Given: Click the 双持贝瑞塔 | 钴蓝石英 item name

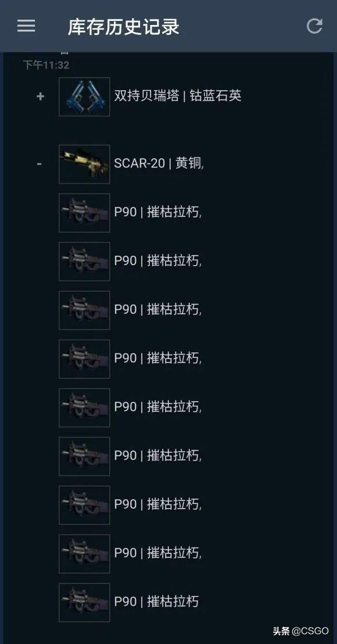Looking at the screenshot, I should 178,96.
